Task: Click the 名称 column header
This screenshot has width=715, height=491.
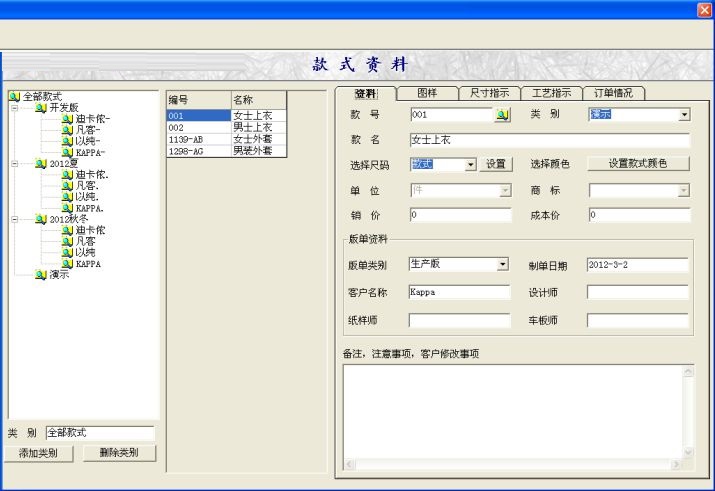Action: [259, 100]
